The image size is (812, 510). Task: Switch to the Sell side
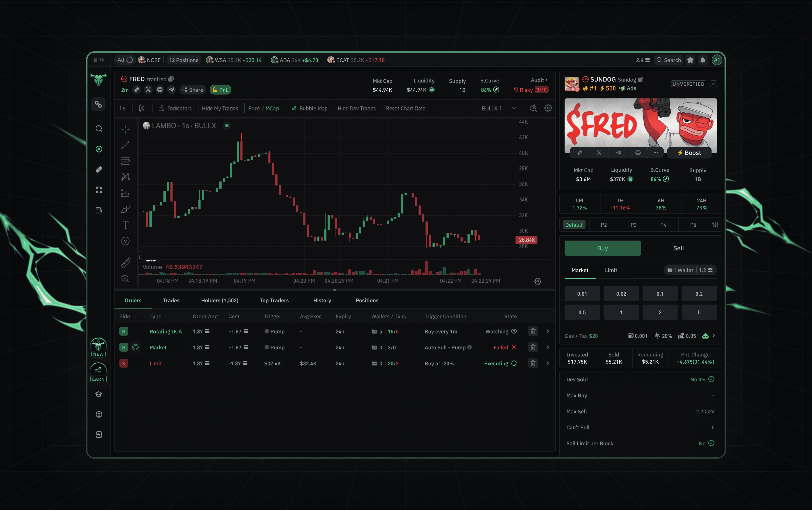679,248
